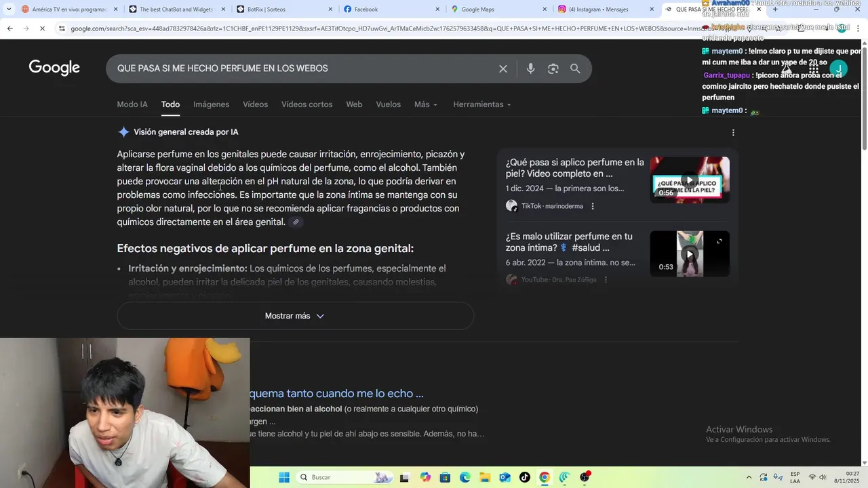The width and height of the screenshot is (868, 488).
Task: Switch ESP LAA keyboard language
Action: [795, 477]
